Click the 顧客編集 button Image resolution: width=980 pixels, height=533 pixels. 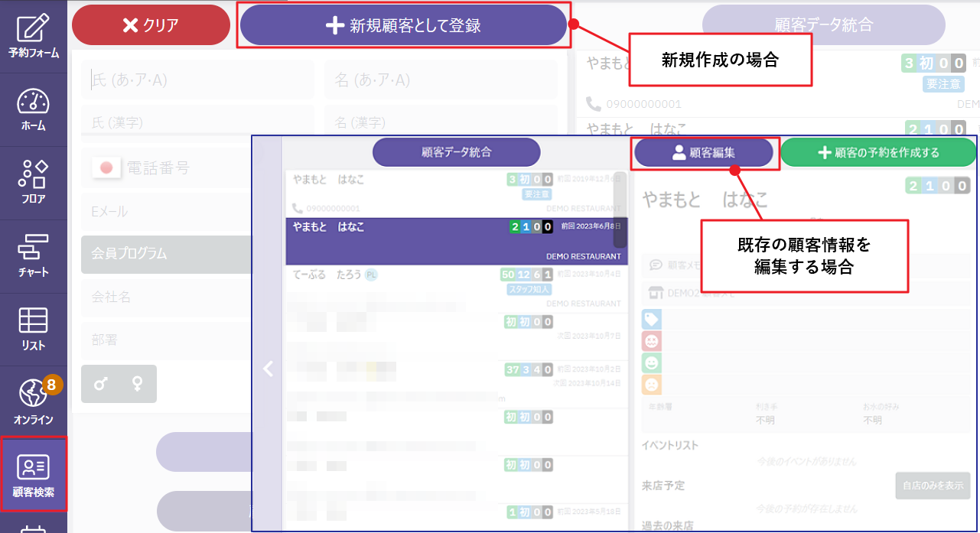(x=705, y=153)
